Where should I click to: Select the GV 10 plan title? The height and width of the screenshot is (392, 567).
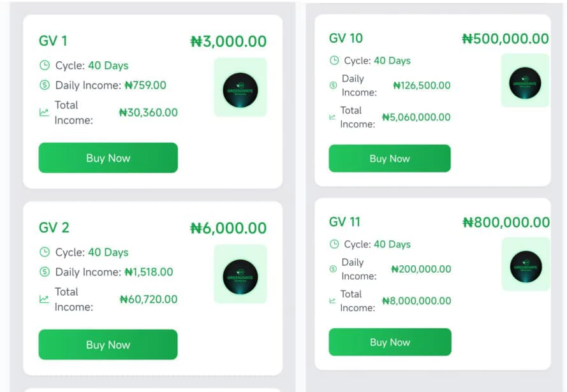pyautogui.click(x=346, y=38)
